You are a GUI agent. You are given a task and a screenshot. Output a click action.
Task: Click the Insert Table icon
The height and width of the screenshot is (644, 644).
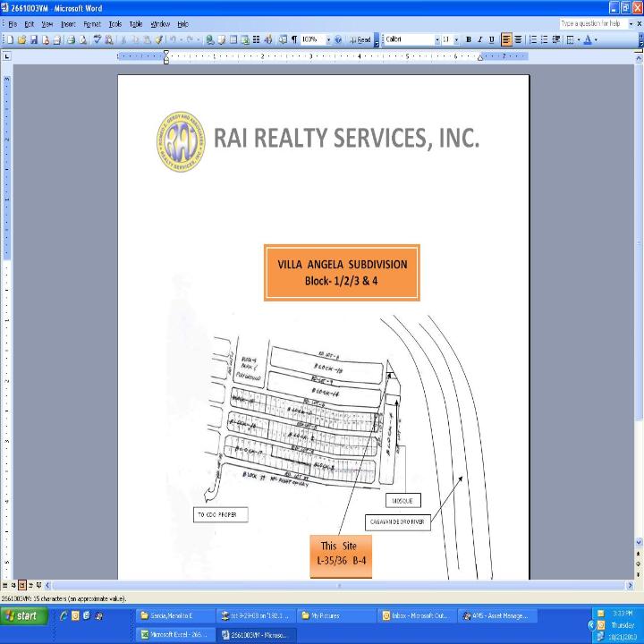(233, 40)
